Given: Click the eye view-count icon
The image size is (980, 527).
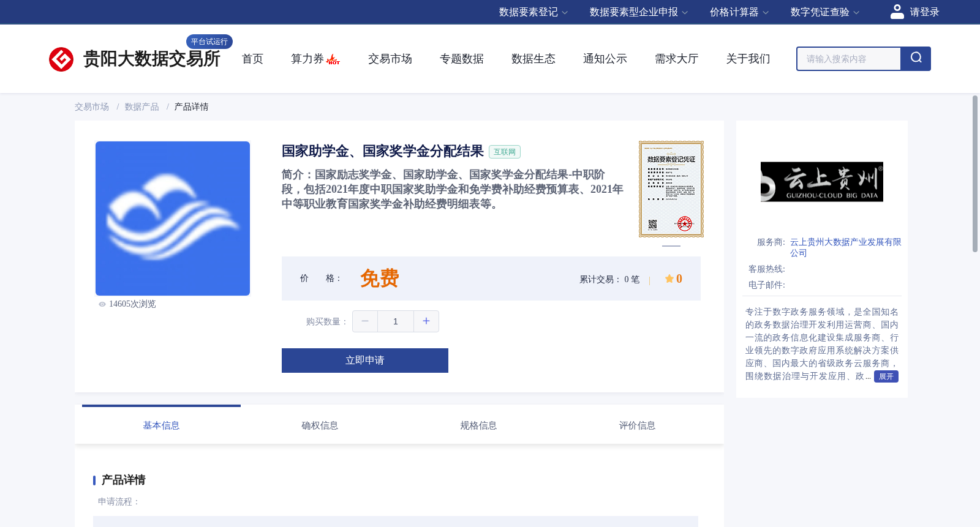Looking at the screenshot, I should coord(102,304).
